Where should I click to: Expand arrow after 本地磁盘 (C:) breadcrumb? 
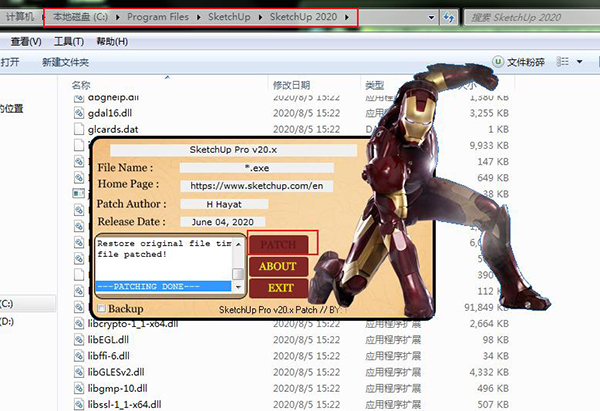pos(117,17)
